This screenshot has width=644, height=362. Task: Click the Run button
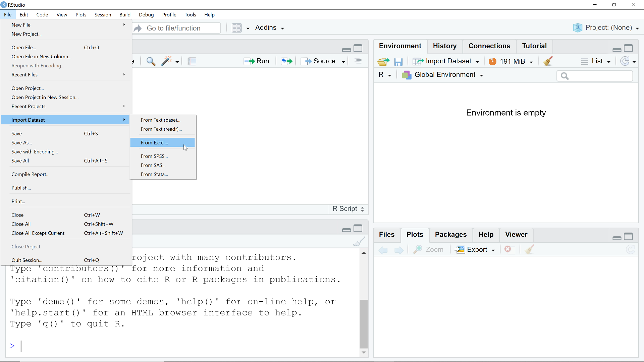point(257,61)
